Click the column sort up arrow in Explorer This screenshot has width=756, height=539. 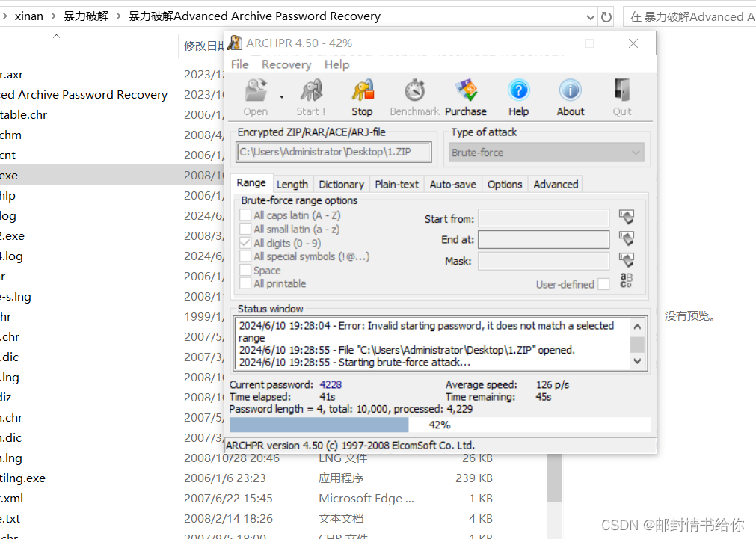56,36
